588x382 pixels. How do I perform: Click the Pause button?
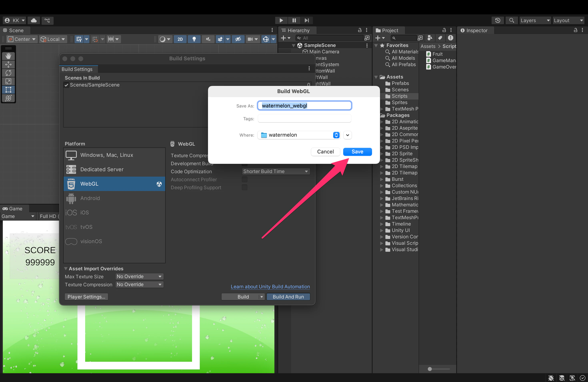coord(294,20)
